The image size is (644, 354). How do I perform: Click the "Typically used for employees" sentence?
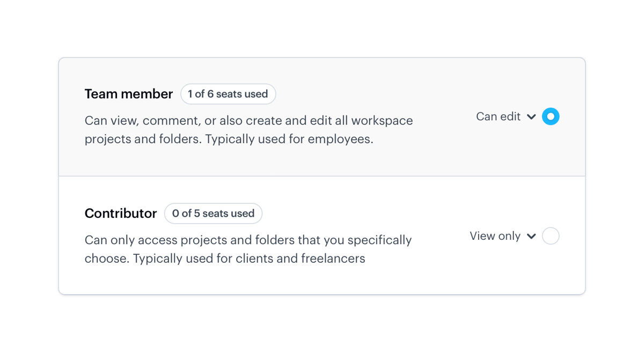point(289,139)
